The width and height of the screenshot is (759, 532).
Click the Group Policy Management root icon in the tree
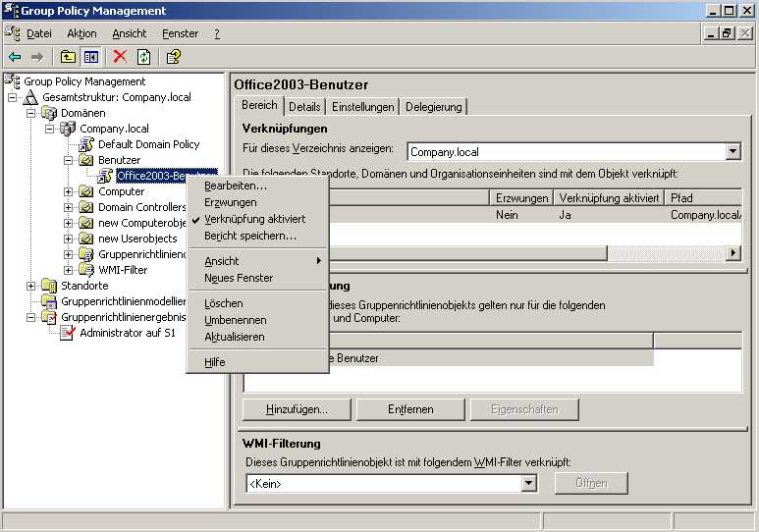13,81
